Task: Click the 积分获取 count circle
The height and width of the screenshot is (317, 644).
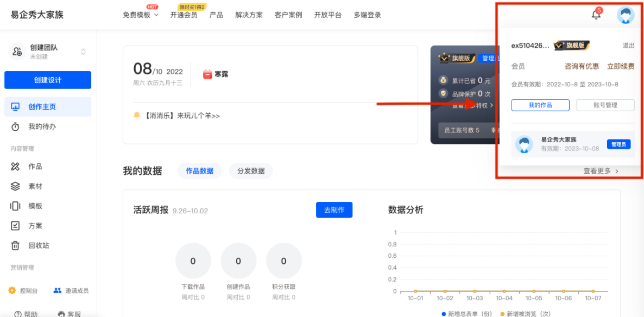Action: click(x=284, y=261)
